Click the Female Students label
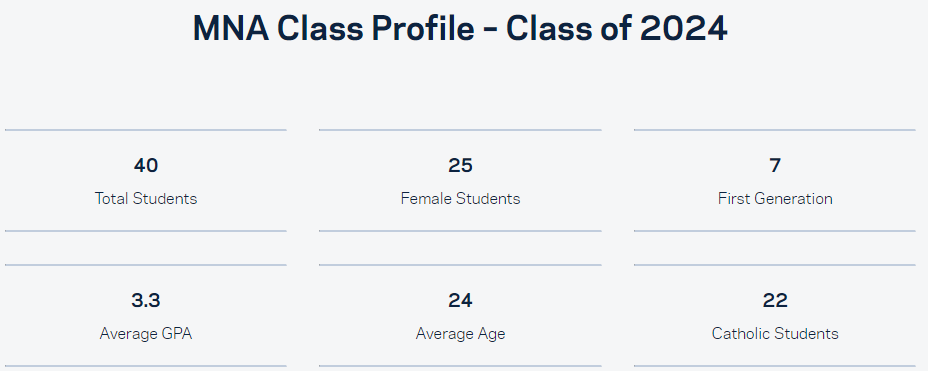 [460, 198]
